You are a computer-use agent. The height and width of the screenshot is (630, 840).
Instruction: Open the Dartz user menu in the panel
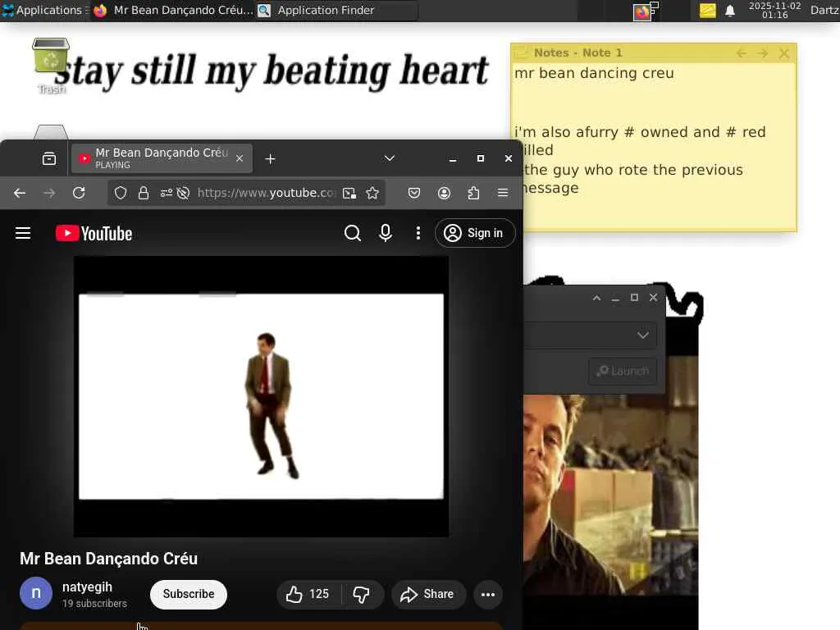[x=824, y=10]
